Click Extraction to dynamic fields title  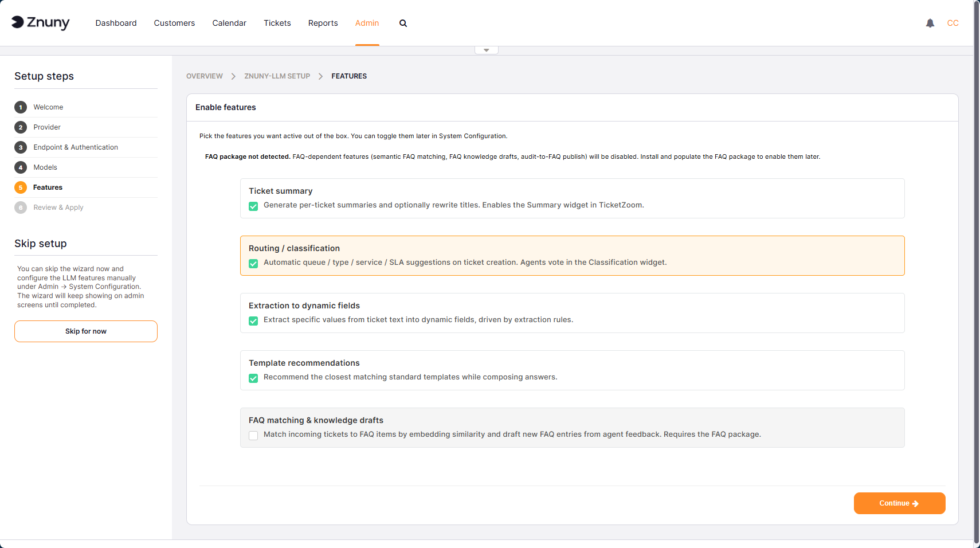coord(304,306)
